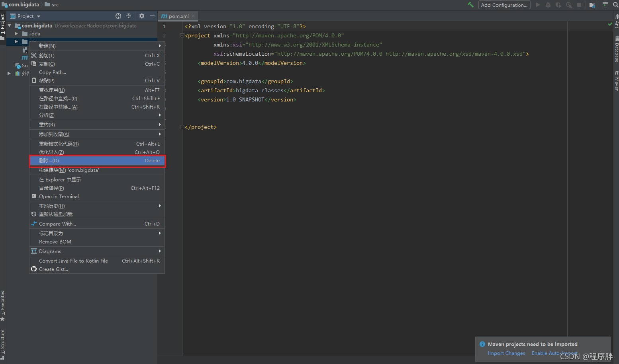Click the Collapse All icon in Project panel
The image size is (619, 364).
[x=129, y=16]
